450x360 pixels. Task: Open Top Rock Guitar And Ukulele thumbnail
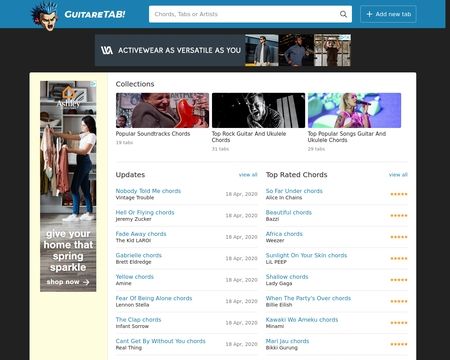click(x=258, y=110)
